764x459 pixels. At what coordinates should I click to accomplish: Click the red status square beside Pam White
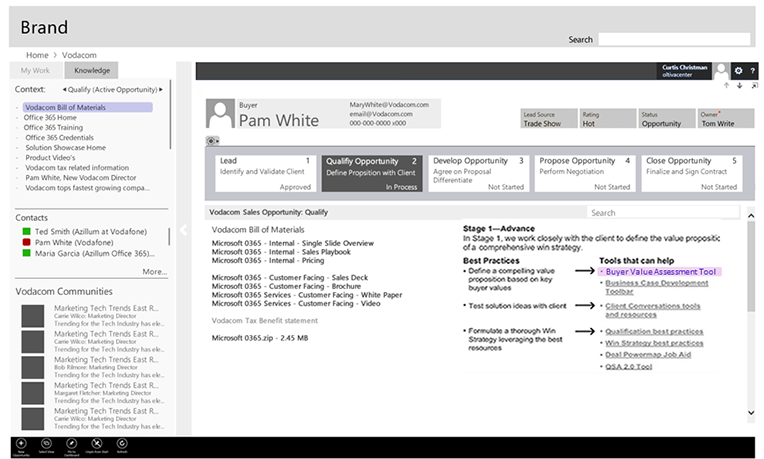pyautogui.click(x=27, y=242)
